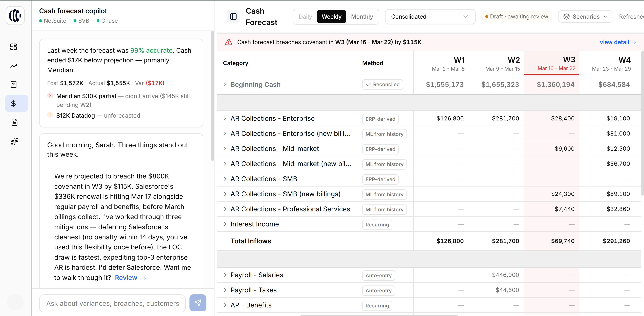Screen dimensions: 644x316
Task: Click Auto-entry badge on Payroll - Salaries
Action: coord(378,276)
